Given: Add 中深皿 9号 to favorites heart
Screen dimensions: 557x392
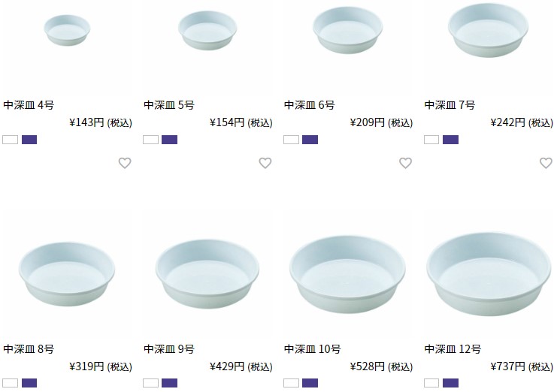Looking at the screenshot, I should pos(265,163).
